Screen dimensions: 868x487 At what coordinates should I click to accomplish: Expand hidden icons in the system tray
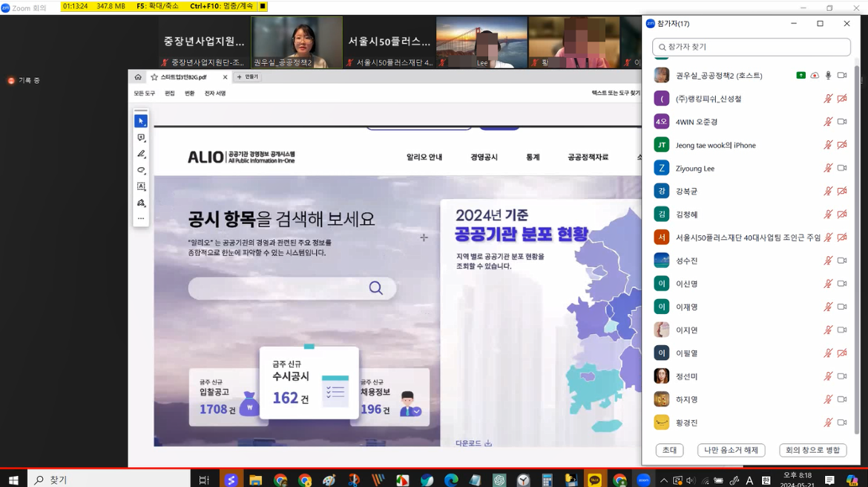[664, 479]
